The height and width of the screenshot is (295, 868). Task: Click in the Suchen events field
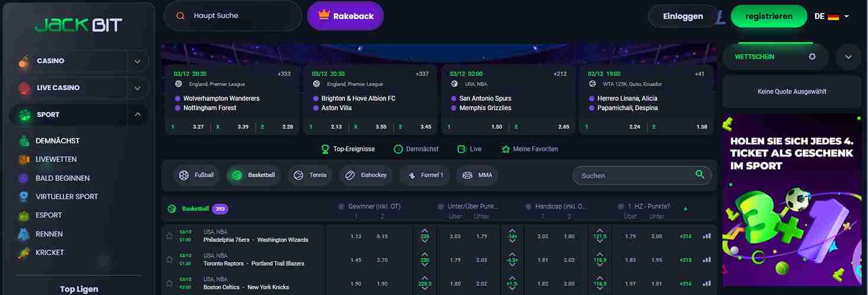642,175
